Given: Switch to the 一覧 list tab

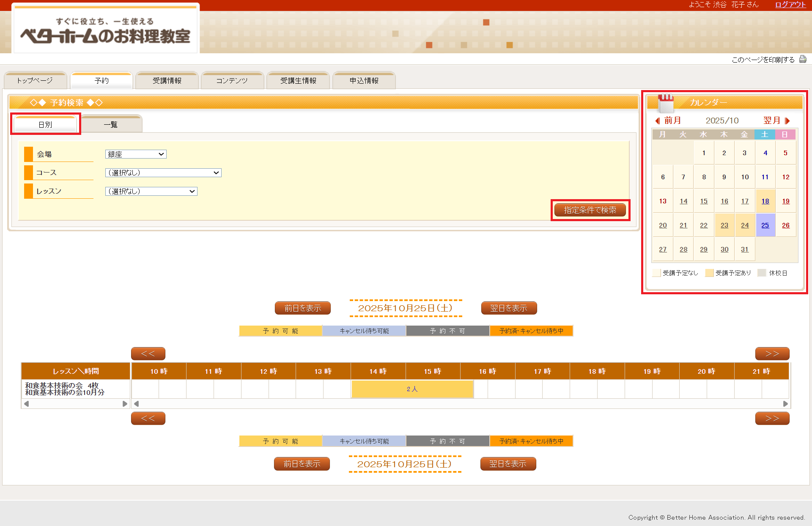Looking at the screenshot, I should click(111, 124).
